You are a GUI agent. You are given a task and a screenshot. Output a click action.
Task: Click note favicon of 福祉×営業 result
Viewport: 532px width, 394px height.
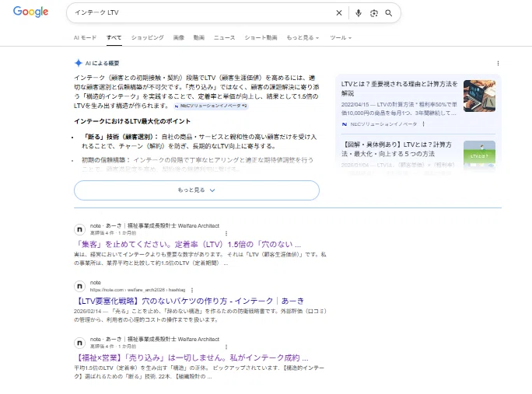[79, 343]
